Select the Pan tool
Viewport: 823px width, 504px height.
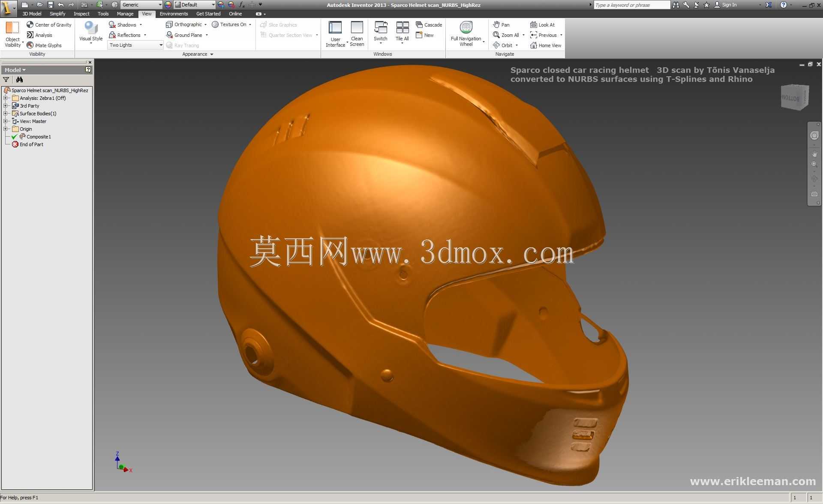point(502,25)
